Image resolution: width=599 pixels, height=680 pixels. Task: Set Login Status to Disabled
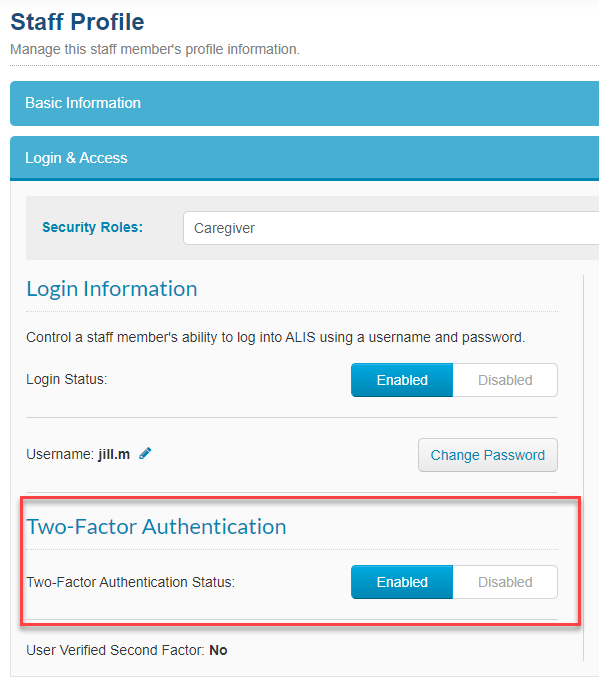505,380
